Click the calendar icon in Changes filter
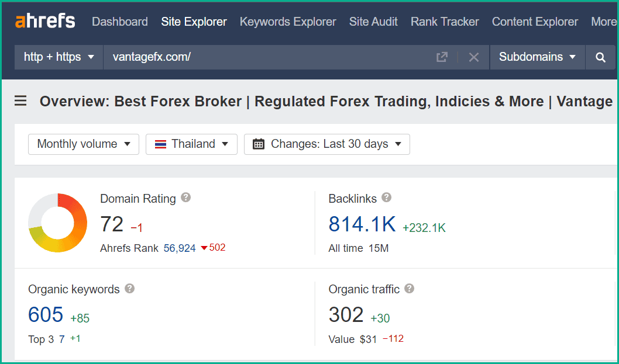 coord(259,144)
